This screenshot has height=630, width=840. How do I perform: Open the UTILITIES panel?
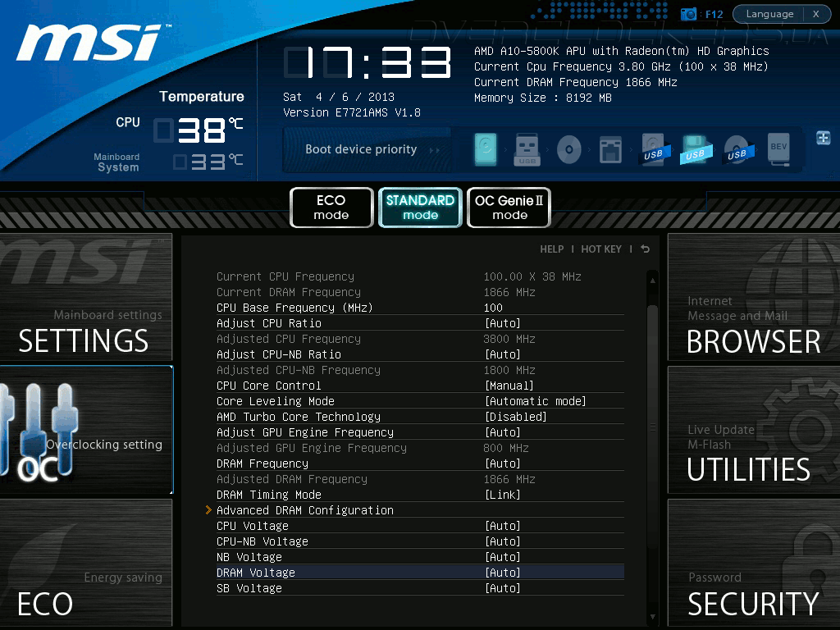pyautogui.click(x=754, y=430)
